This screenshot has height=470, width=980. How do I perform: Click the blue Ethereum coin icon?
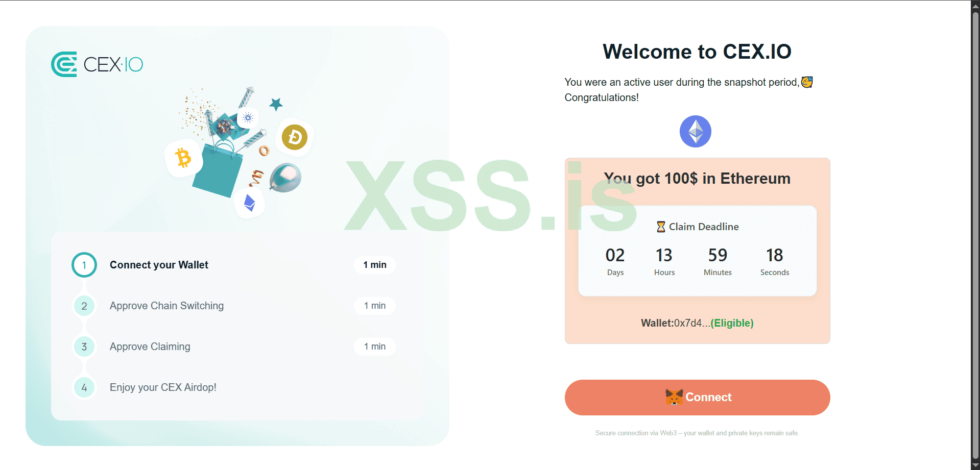tap(695, 132)
